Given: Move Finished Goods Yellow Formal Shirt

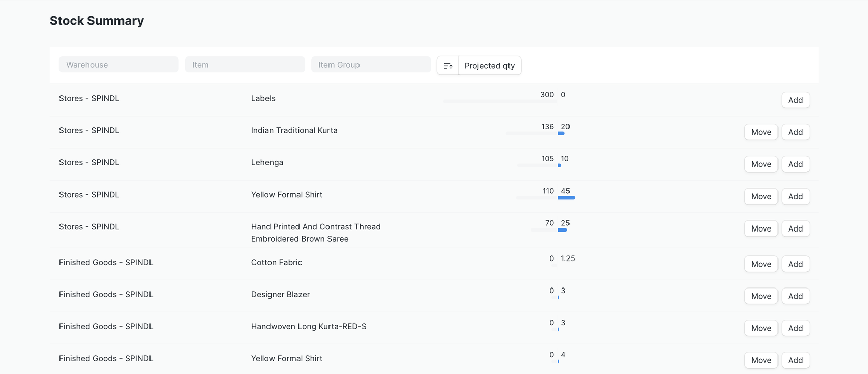Looking at the screenshot, I should tap(761, 360).
